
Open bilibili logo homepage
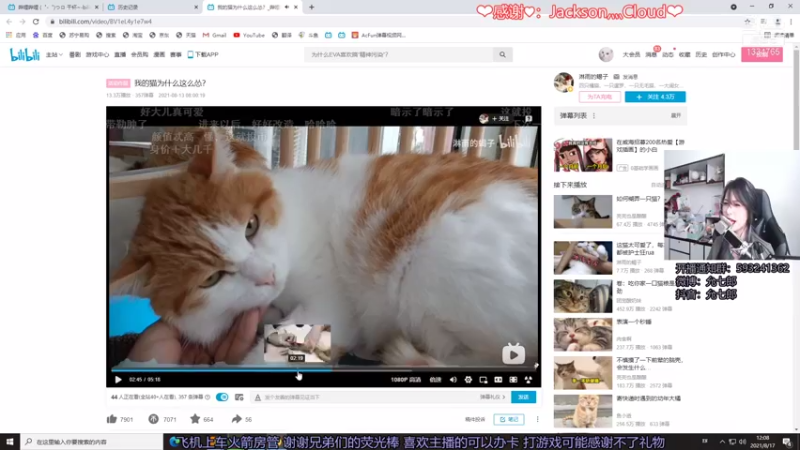(x=24, y=55)
